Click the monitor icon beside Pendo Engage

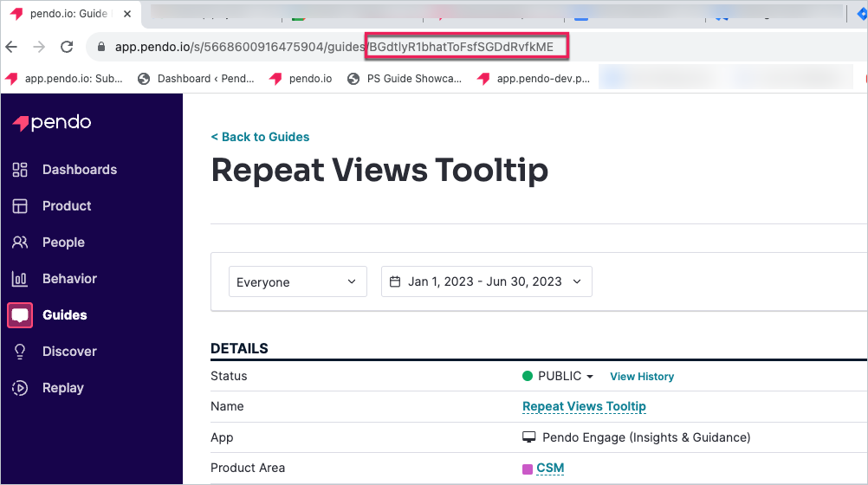click(528, 437)
